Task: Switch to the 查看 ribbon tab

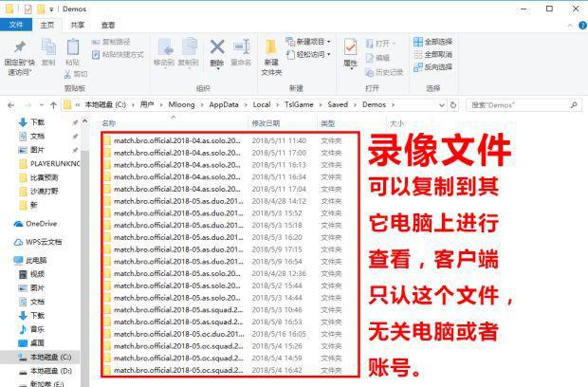Action: (108, 25)
